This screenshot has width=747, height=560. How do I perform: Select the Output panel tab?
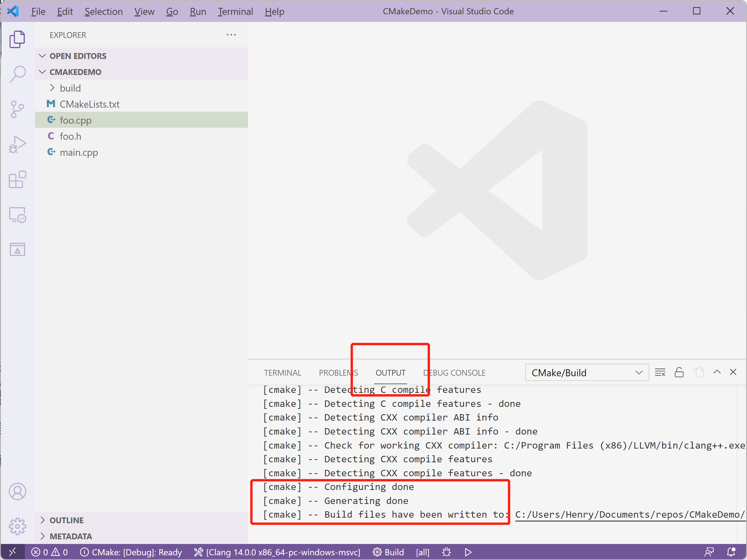[390, 373]
